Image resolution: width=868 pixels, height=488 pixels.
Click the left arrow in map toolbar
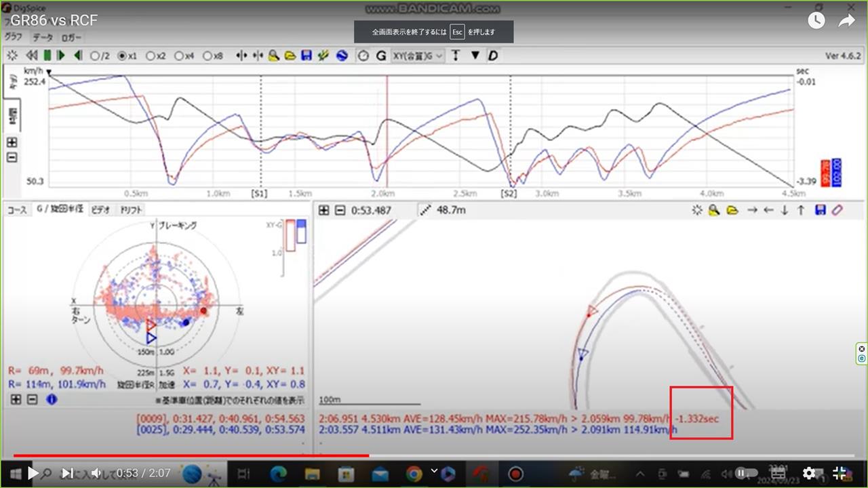pos(768,210)
